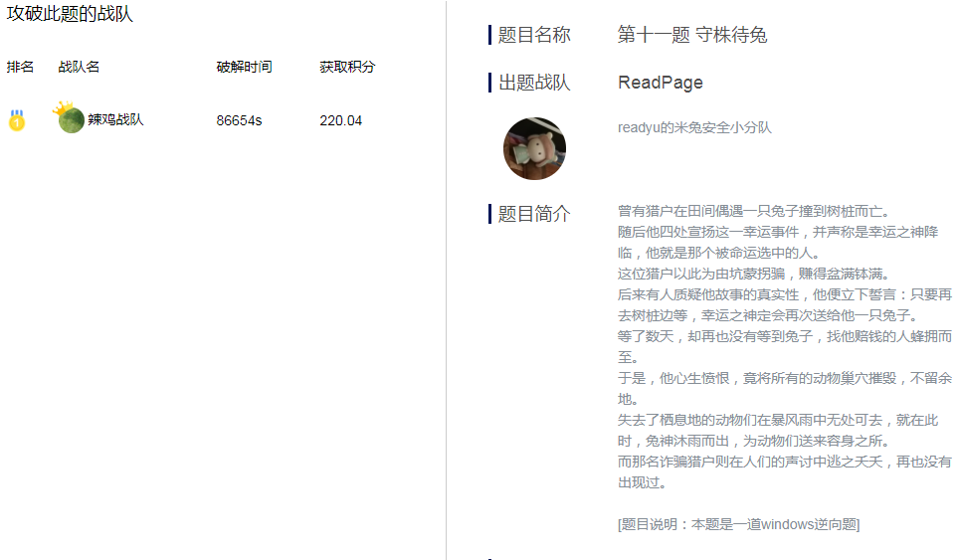Click the 出题战队 label
This screenshot has height=560, width=959.
click(534, 83)
